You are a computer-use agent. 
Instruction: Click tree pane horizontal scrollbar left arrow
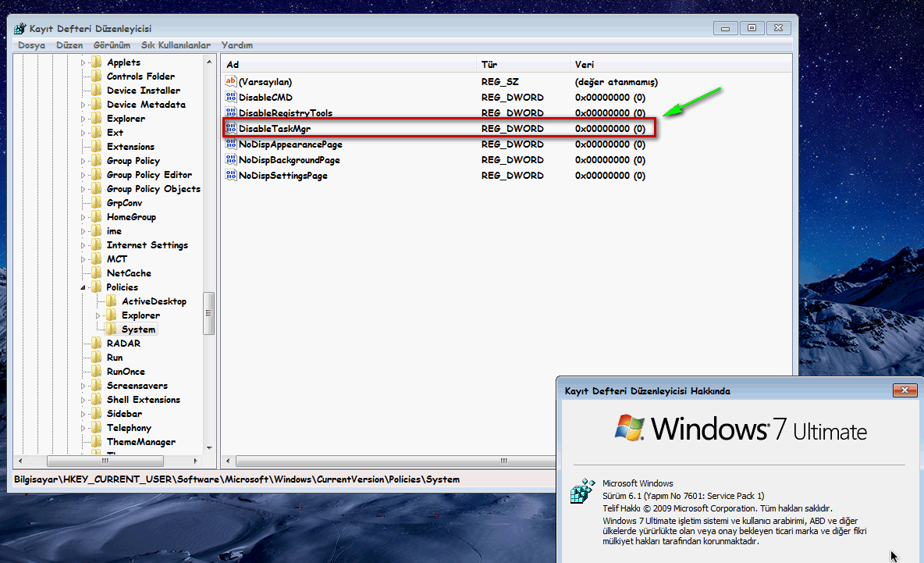click(x=20, y=461)
